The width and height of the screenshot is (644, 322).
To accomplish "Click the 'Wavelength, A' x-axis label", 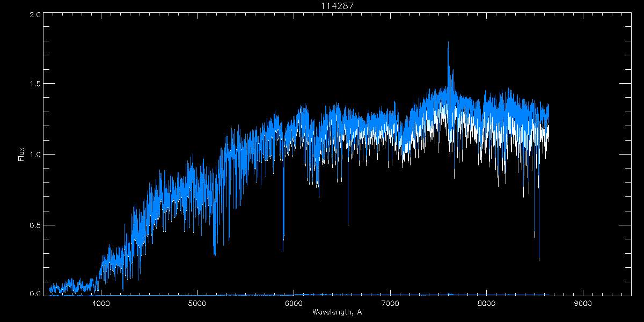I will click(336, 312).
